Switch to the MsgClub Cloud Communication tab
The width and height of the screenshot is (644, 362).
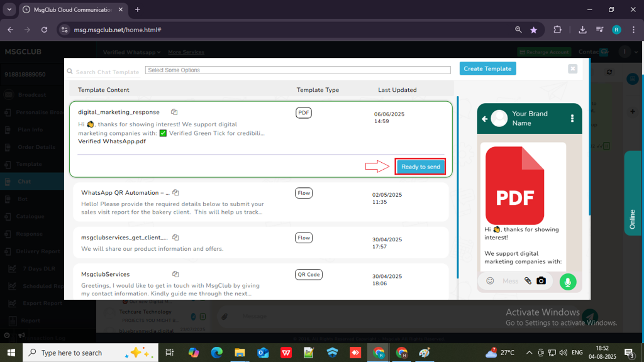73,10
